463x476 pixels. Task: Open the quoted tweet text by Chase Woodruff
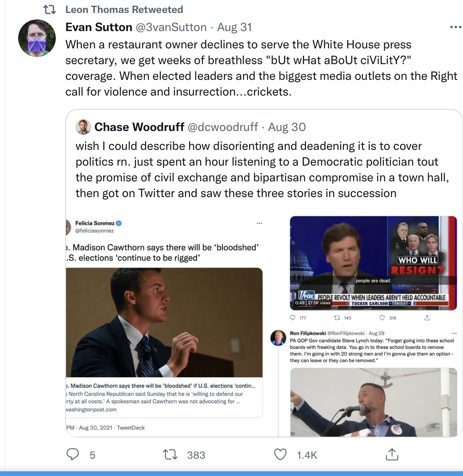coord(262,170)
